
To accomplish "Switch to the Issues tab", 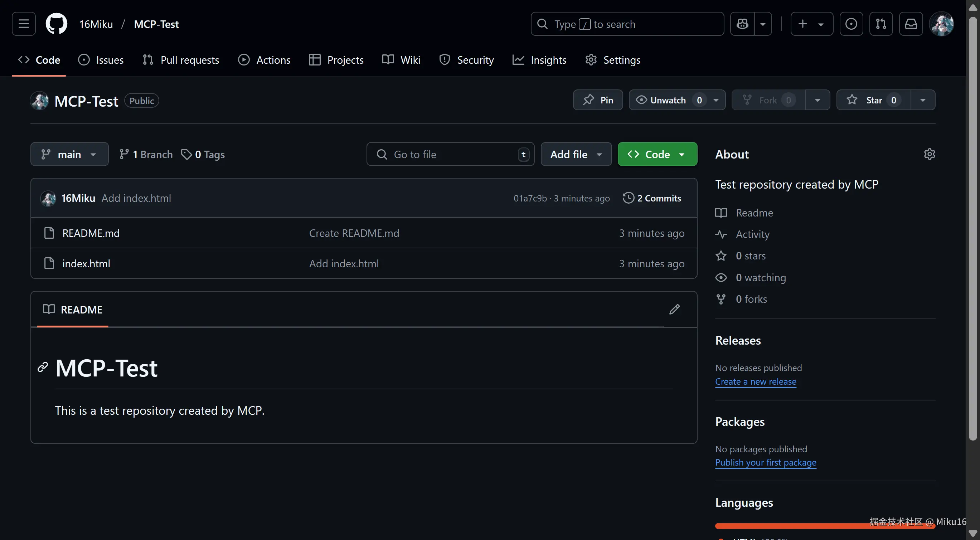I will 101,60.
